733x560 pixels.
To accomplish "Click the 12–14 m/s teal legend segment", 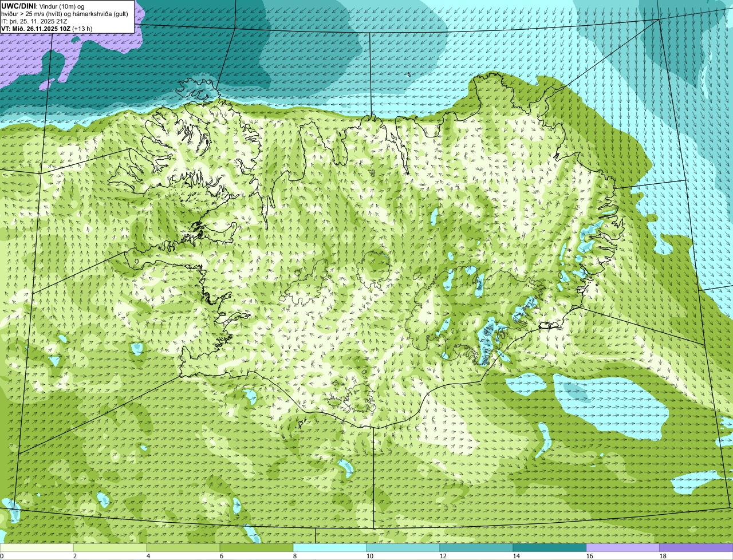I will [476, 548].
